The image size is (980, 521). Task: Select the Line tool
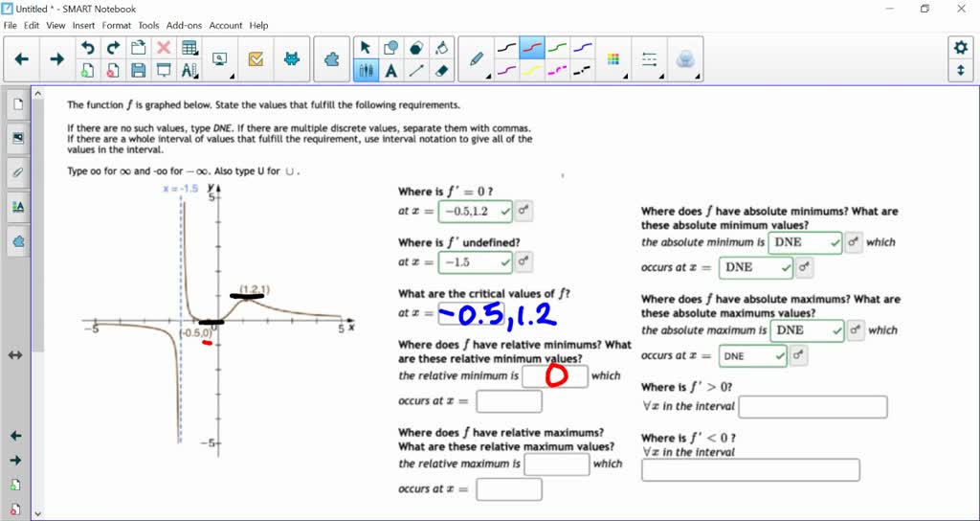click(416, 71)
